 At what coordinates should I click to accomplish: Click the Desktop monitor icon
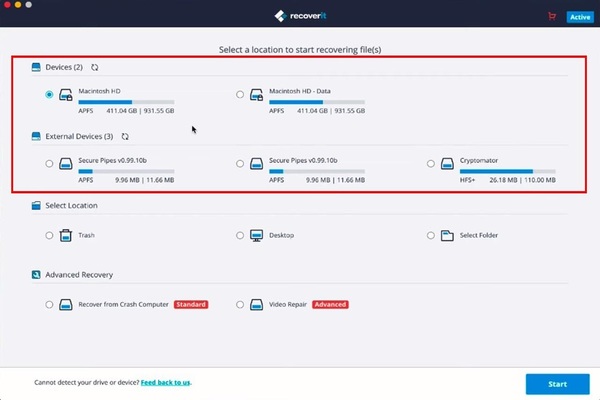(256, 235)
